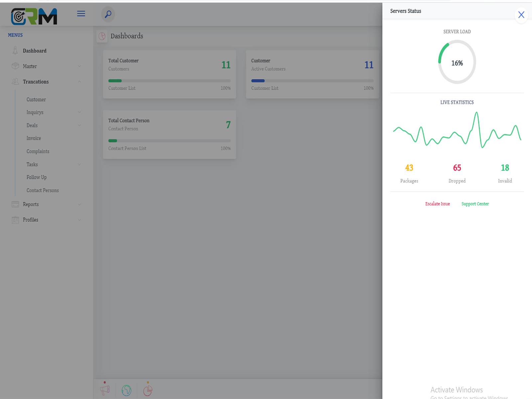Image resolution: width=532 pixels, height=399 pixels.
Task: Click the Total Contact Person progress bar
Action: coord(169,141)
